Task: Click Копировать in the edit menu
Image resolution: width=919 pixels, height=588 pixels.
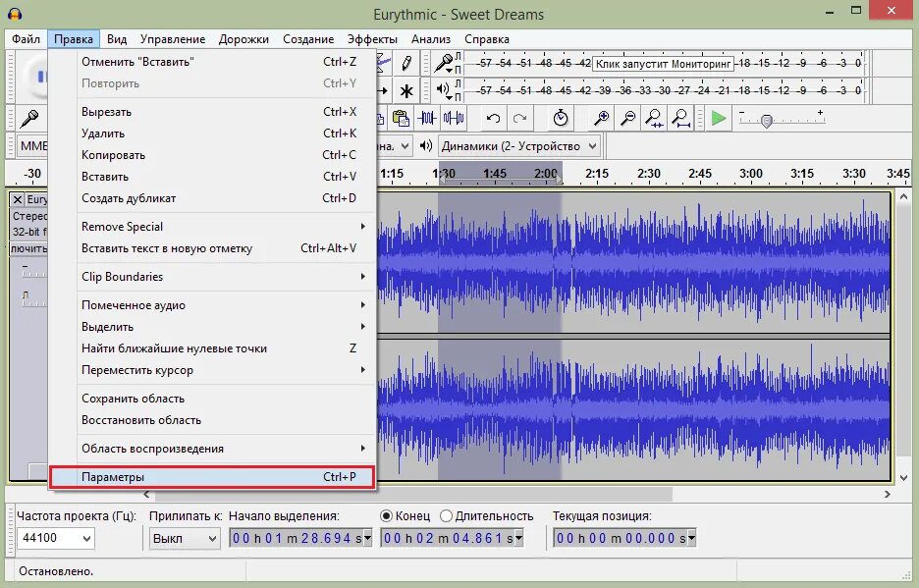Action: [x=113, y=155]
